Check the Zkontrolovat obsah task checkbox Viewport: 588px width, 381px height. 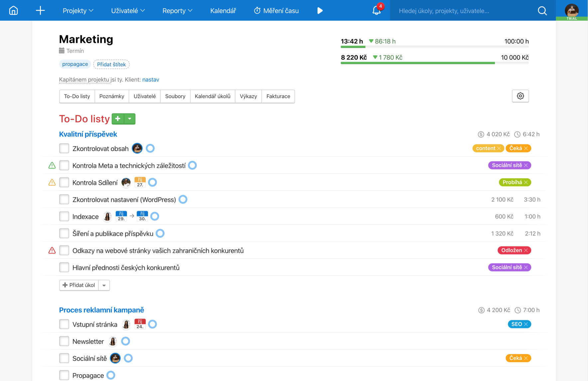point(64,148)
